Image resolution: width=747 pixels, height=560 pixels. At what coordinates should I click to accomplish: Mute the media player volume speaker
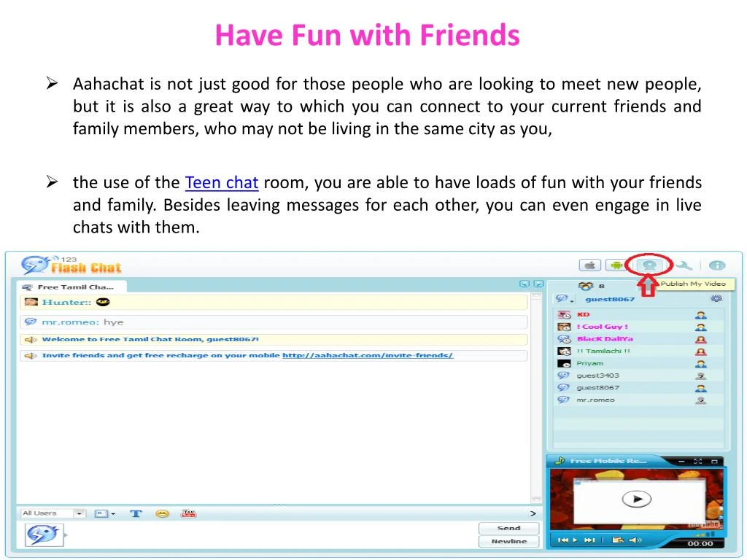coord(635,540)
